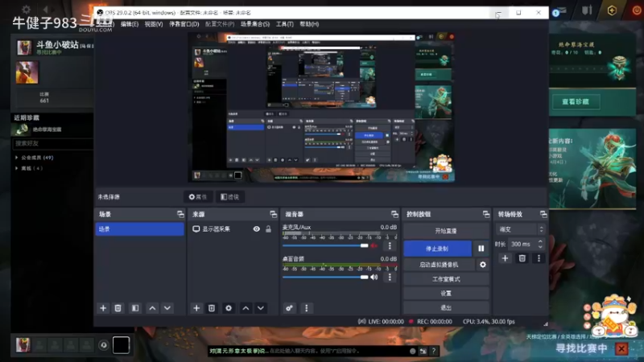Add a new source with plus icon
The height and width of the screenshot is (362, 644).
(196, 308)
